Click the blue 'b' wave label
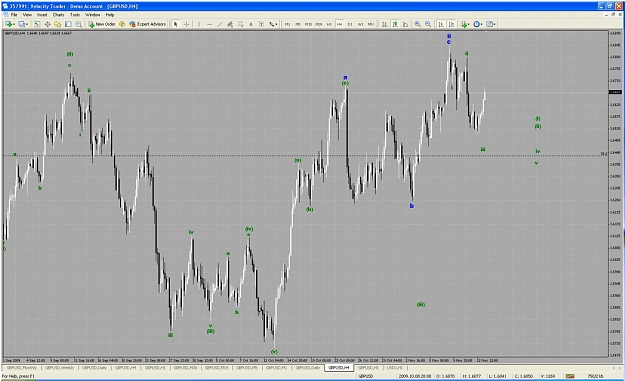 (x=412, y=206)
